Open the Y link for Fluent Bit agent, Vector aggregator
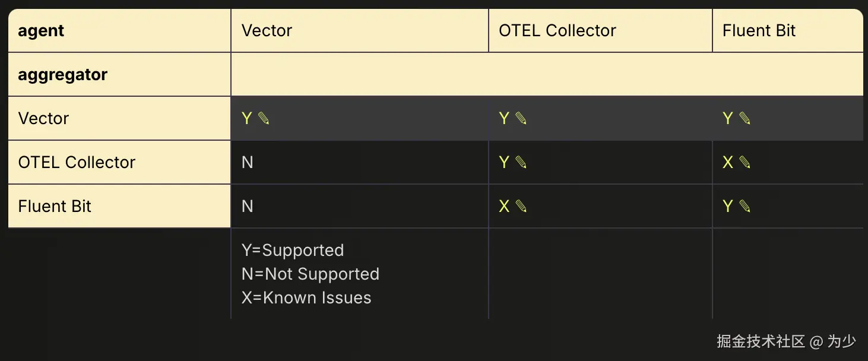The image size is (868, 361). [728, 119]
